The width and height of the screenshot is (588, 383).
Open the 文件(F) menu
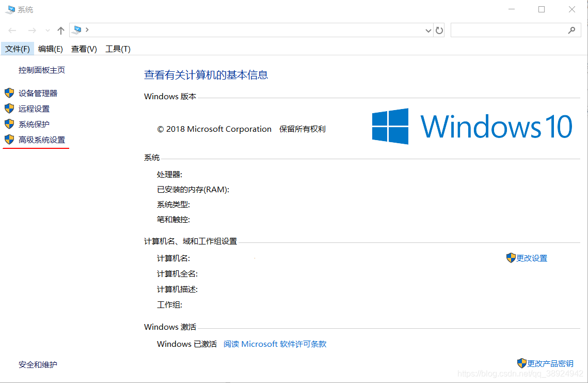(17, 49)
